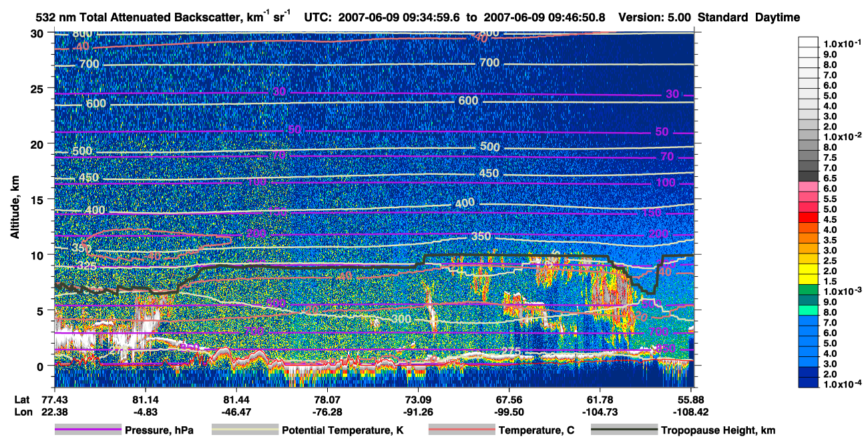Click the bright red swatch in the color bar

810,217
